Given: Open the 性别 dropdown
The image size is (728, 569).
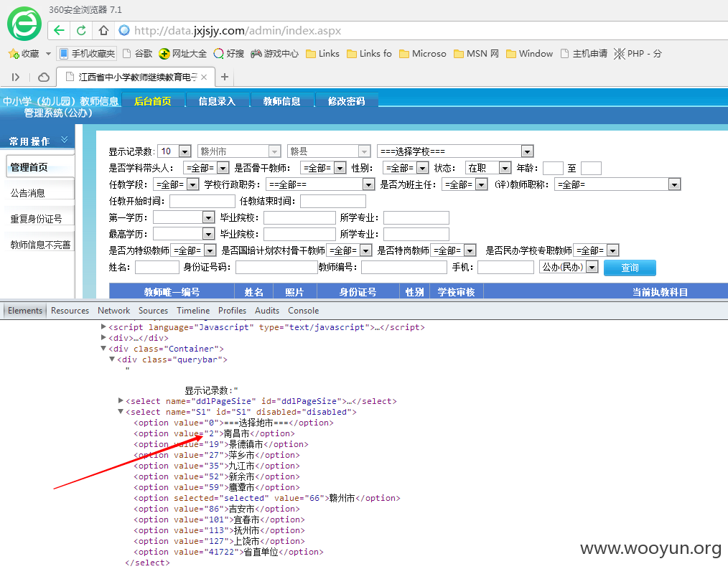Looking at the screenshot, I should point(406,168).
